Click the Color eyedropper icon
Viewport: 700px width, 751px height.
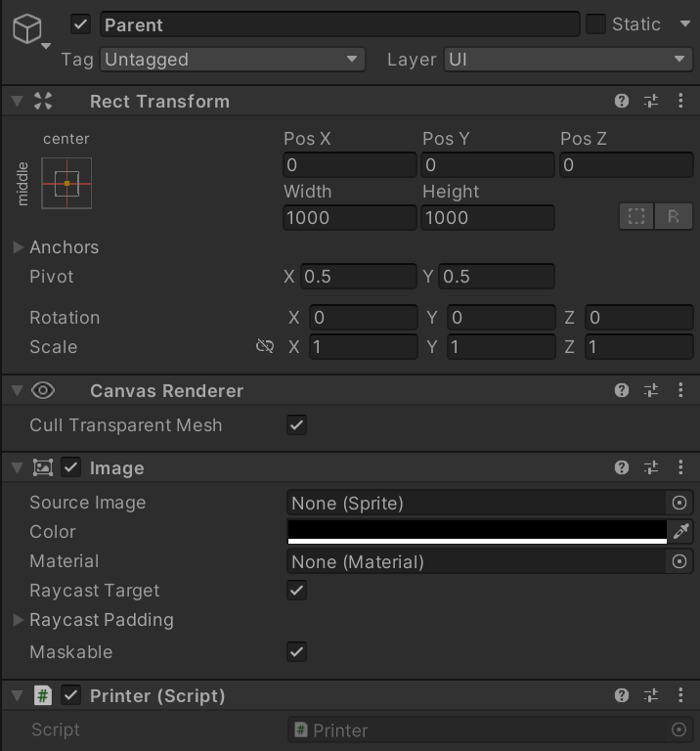(680, 532)
